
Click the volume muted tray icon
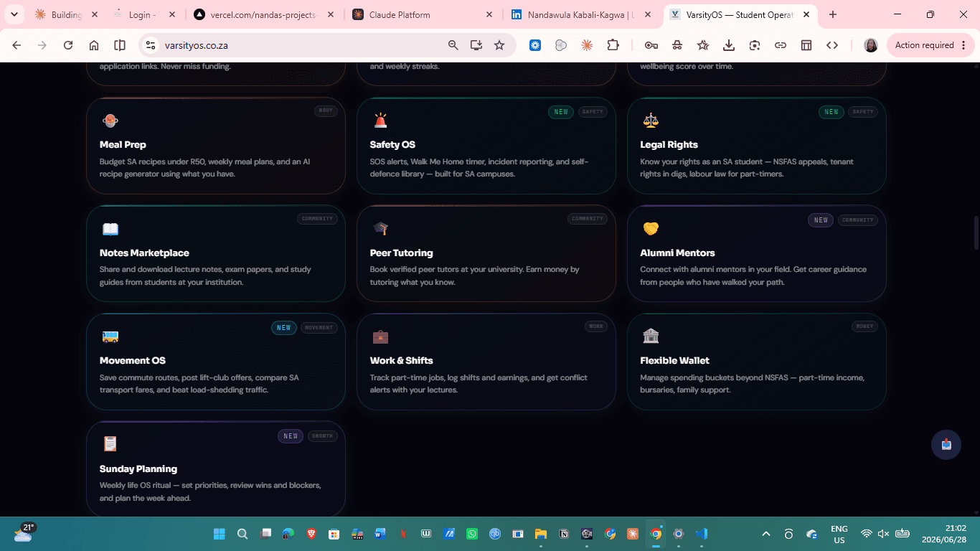884,534
